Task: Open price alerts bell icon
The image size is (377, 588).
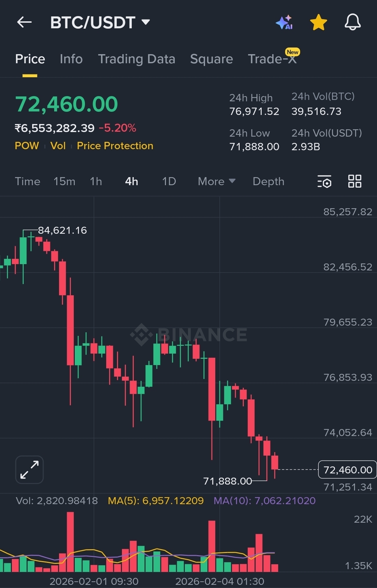Action: click(353, 22)
